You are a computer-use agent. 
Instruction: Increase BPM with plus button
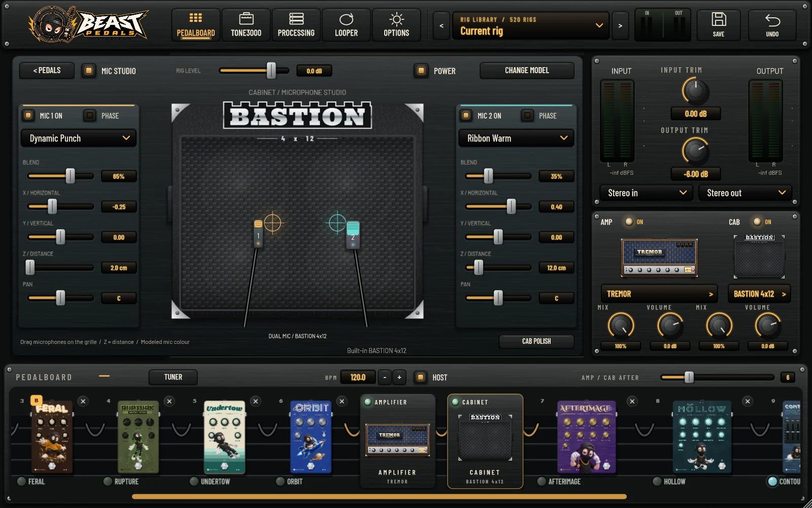pyautogui.click(x=399, y=377)
